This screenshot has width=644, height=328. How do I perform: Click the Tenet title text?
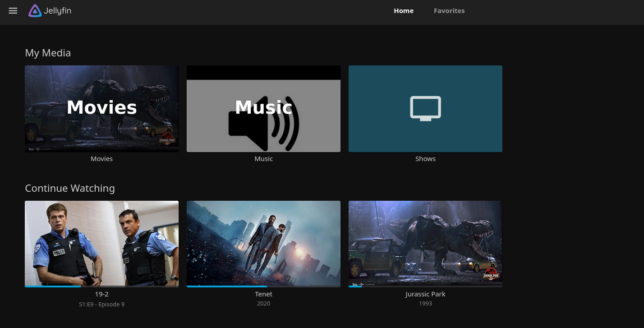click(x=263, y=294)
